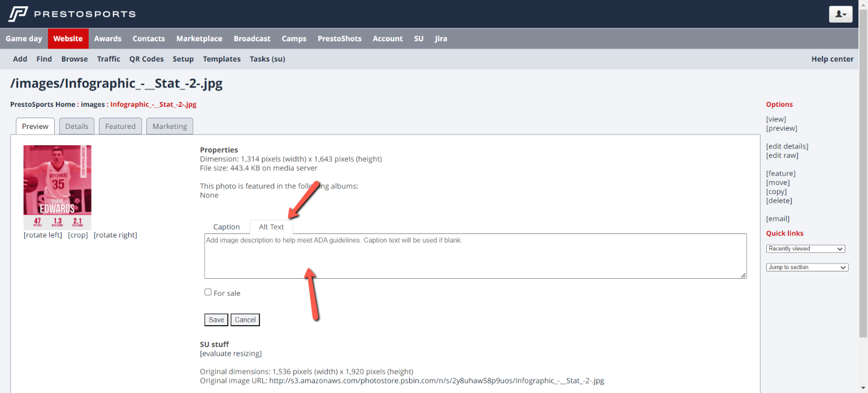This screenshot has height=393, width=868.
Task: Open the Featured tab
Action: tap(120, 126)
